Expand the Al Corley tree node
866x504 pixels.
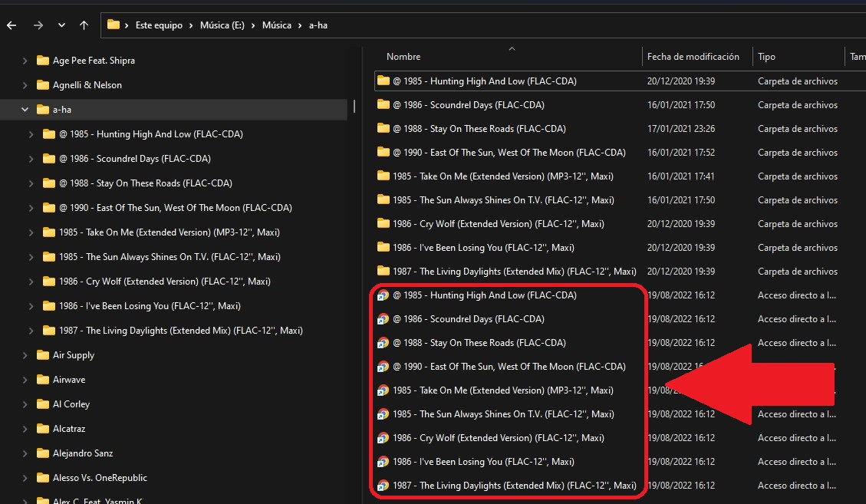pyautogui.click(x=25, y=404)
